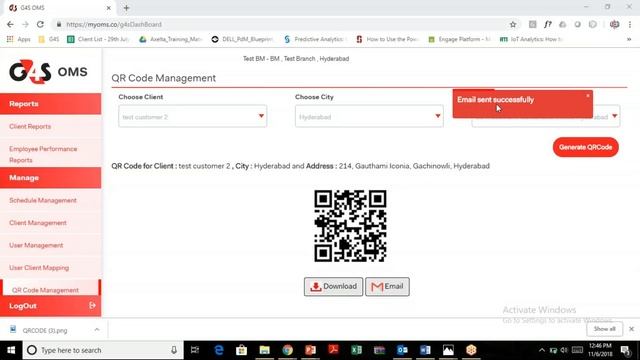Open User Management page
Viewport: 640px width, 360px height.
point(36,245)
